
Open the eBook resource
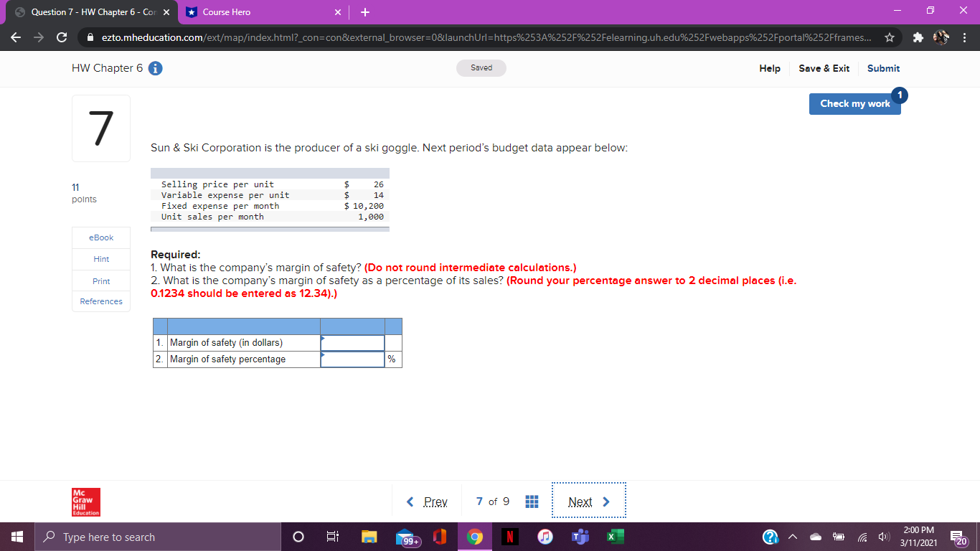pos(101,237)
